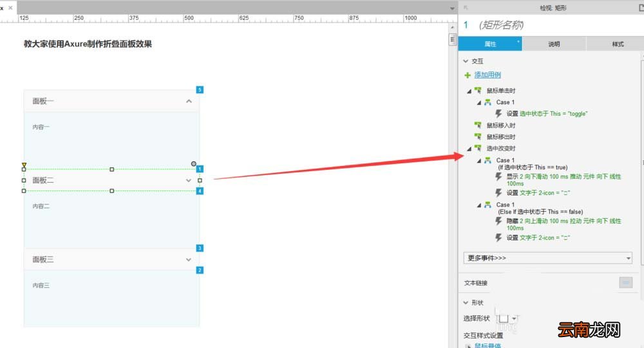Close the page tab with x
Screen dimensions: 644x348
(11, 7)
